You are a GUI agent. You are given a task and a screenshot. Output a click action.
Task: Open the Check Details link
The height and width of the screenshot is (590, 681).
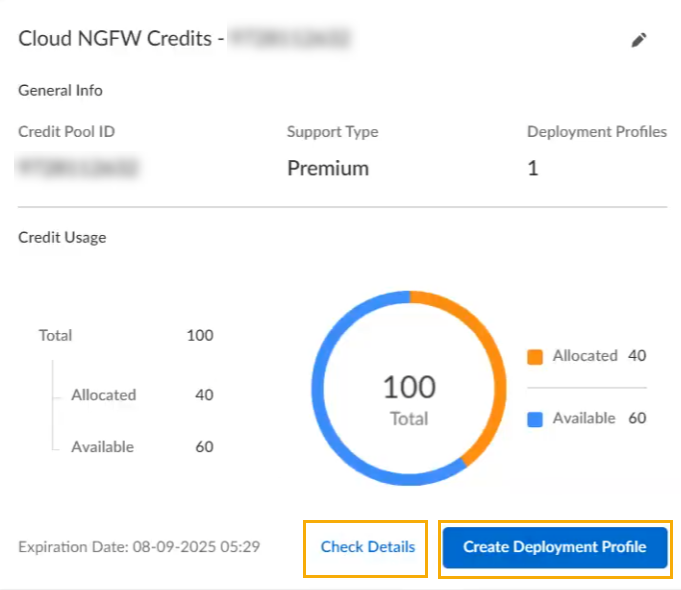(367, 547)
